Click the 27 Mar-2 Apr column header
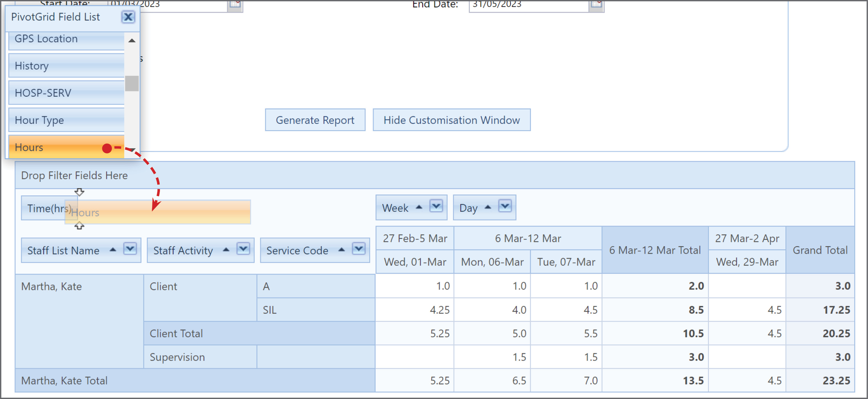The height and width of the screenshot is (399, 868). pos(747,238)
